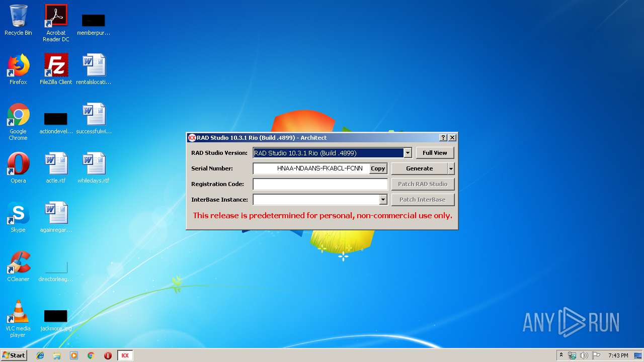Image resolution: width=644 pixels, height=362 pixels.
Task: Open Internet Explorer from taskbar
Action: click(40, 355)
